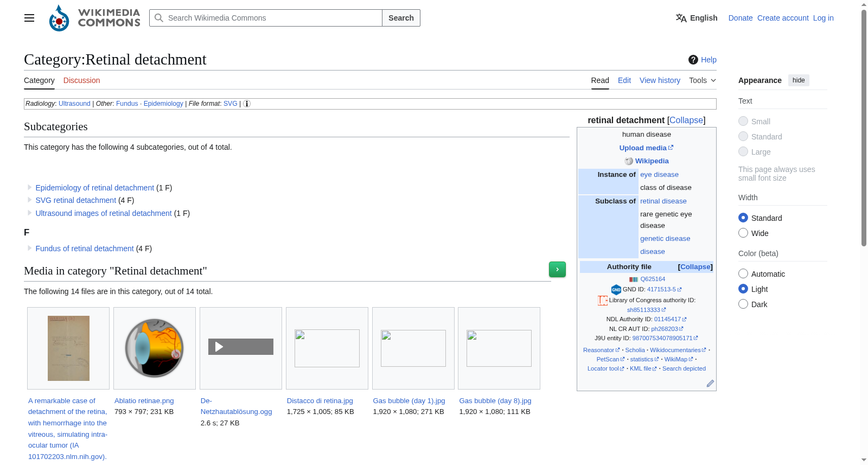Click the Wikipedia globe icon
This screenshot has width=868, height=465.
click(x=629, y=161)
